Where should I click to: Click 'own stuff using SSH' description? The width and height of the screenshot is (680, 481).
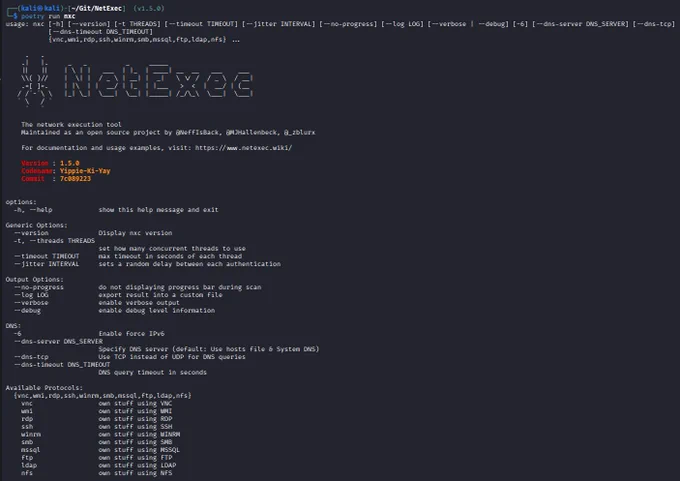click(135, 427)
